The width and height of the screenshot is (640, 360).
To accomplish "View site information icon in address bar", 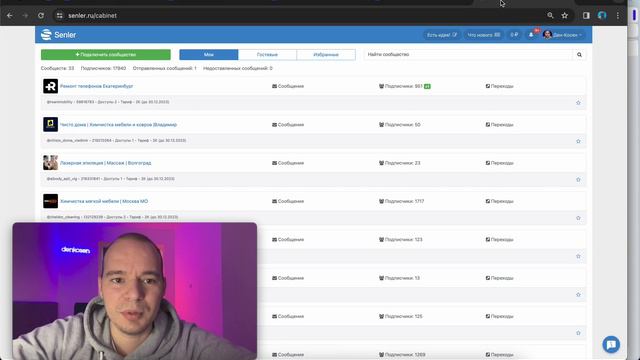I will [60, 16].
